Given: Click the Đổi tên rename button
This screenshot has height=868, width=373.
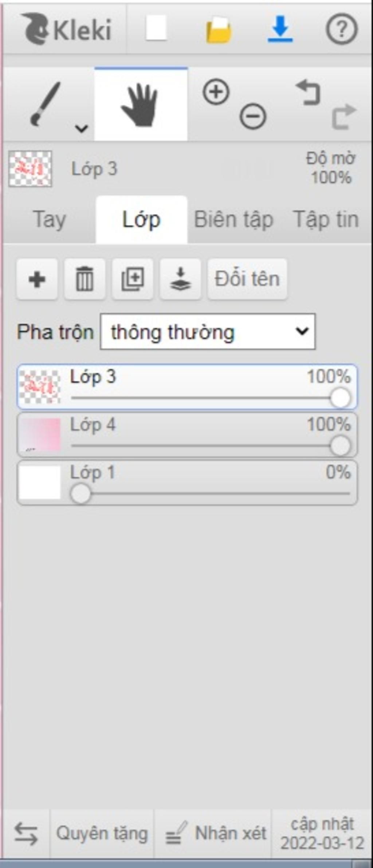Looking at the screenshot, I should coord(247,279).
